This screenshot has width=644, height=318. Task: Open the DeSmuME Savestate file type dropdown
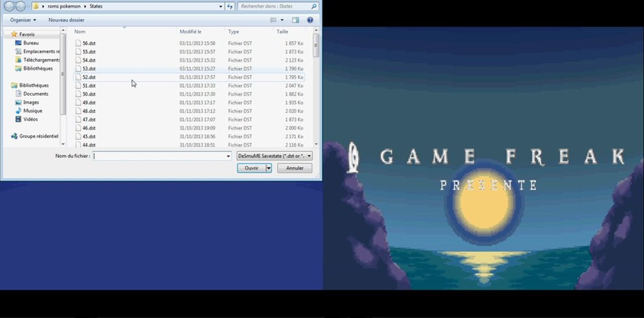point(309,156)
